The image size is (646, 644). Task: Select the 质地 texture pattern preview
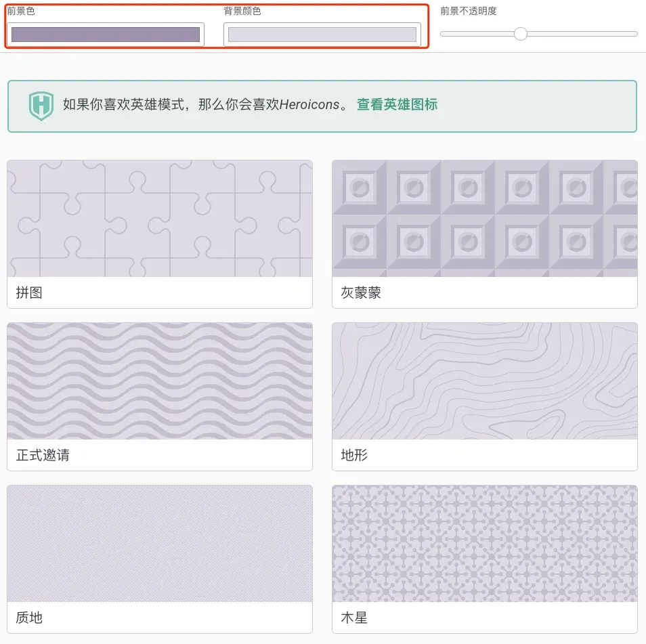(160, 544)
